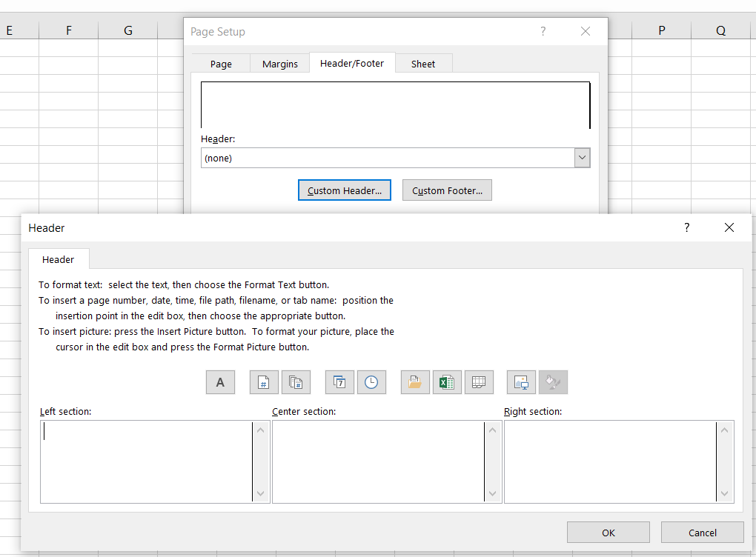Insert Number of Pages icon
The image size is (756, 557).
[296, 382]
